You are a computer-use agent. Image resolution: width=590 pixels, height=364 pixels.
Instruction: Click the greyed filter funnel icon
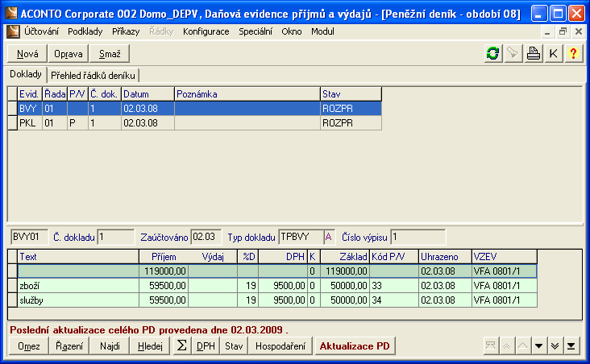[513, 53]
